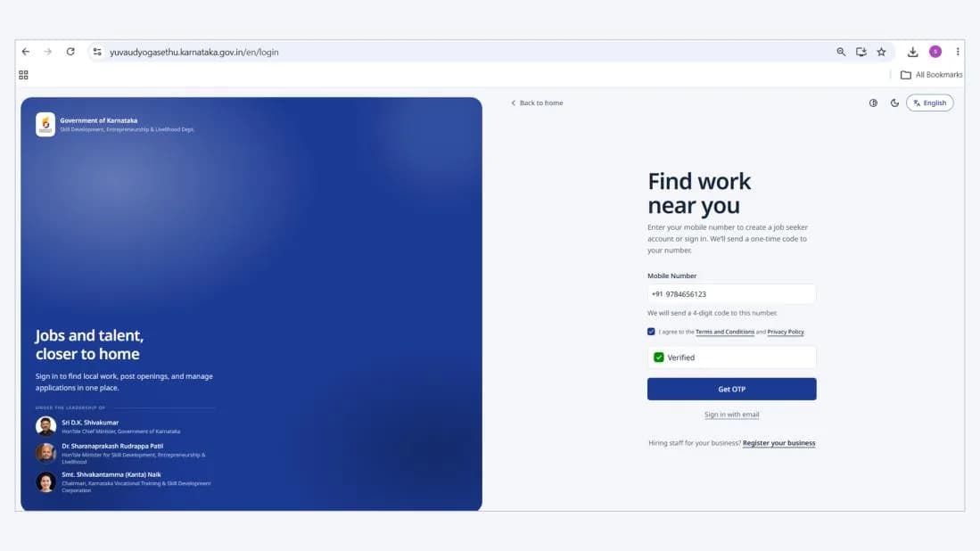Click Dr. Sharanaprakash Rudrappa Patil's photo
This screenshot has width=980, height=551.
point(45,452)
